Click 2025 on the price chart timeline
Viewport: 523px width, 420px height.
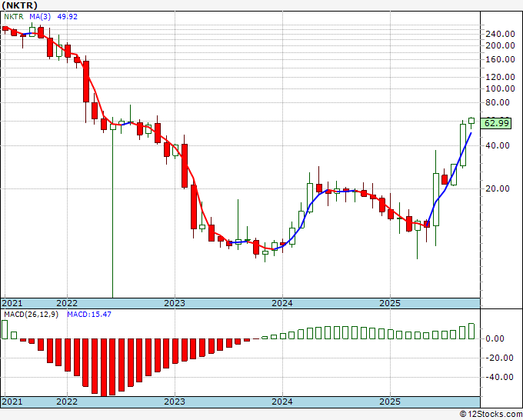tap(390, 303)
